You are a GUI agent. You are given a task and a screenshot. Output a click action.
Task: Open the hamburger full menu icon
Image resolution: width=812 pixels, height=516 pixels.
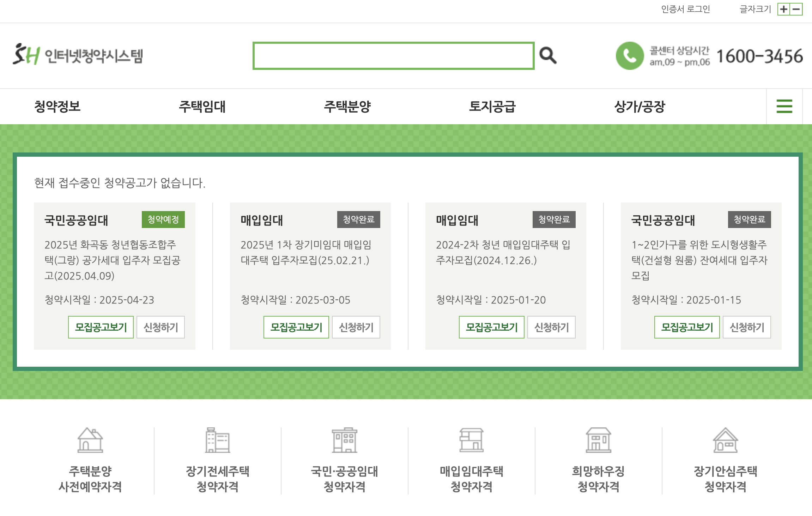(x=784, y=106)
